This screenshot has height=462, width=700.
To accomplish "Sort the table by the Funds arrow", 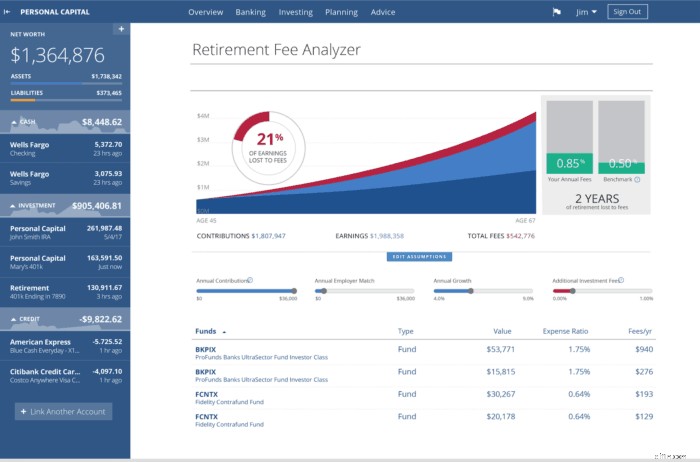I will coord(224,332).
